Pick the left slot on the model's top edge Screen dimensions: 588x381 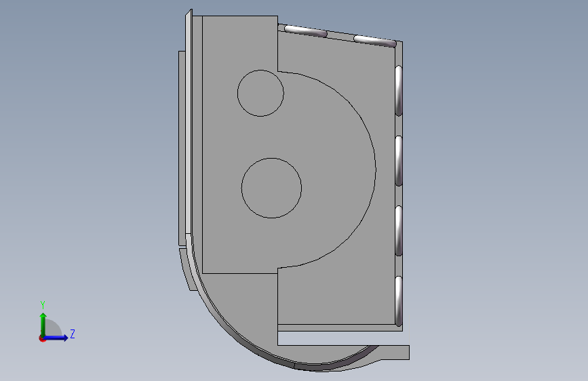click(306, 31)
